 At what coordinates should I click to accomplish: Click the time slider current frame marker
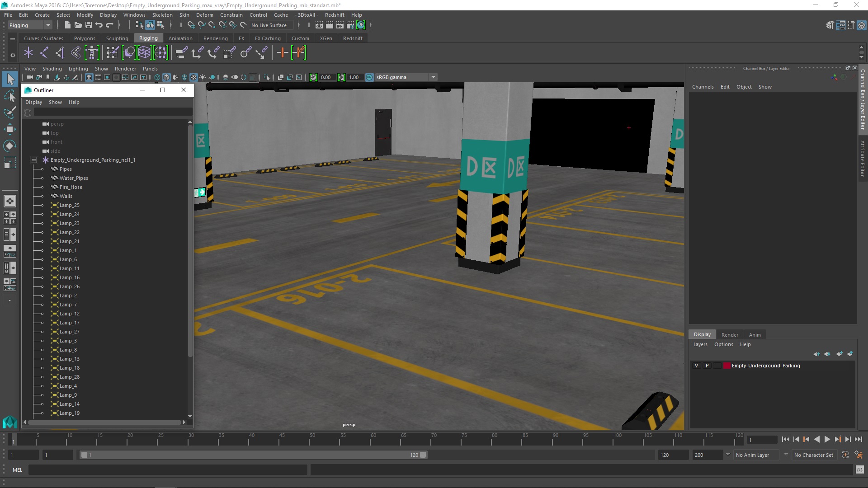coord(13,439)
